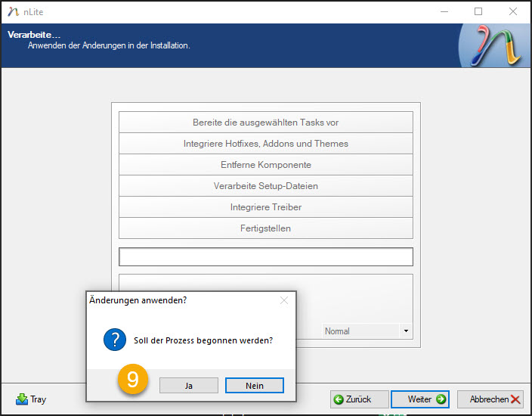Click the blue question mark icon

[115, 340]
